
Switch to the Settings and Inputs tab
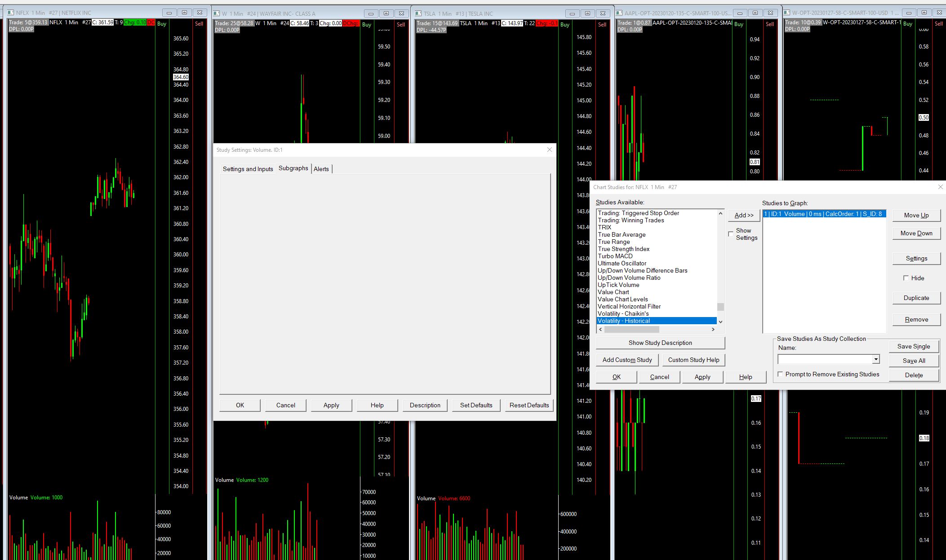coord(248,169)
